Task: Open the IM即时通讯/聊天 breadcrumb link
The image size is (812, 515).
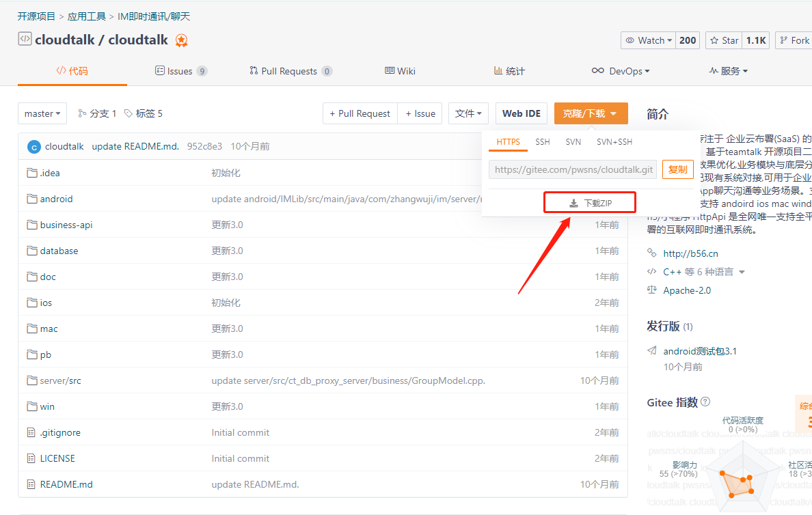Action: [x=154, y=16]
